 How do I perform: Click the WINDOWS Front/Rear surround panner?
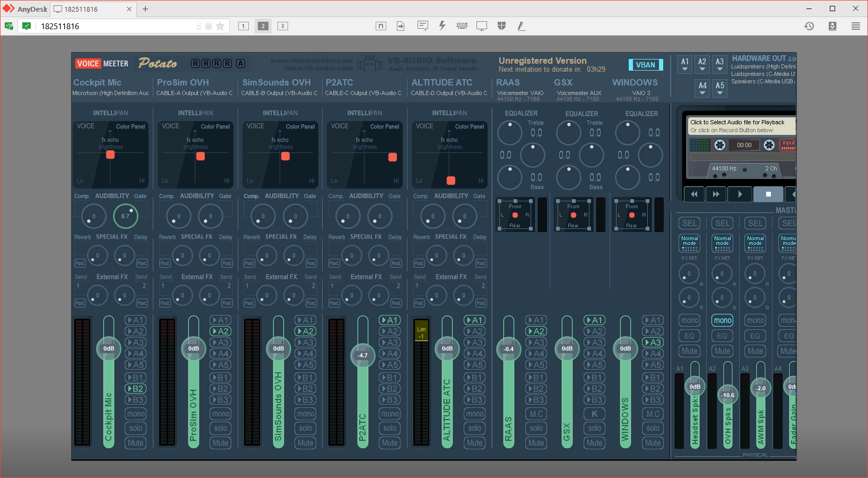point(631,215)
